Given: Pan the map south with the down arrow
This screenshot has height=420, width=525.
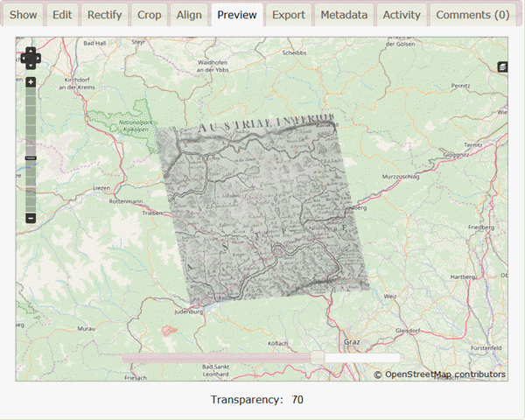Looking at the screenshot, I should 31,66.
